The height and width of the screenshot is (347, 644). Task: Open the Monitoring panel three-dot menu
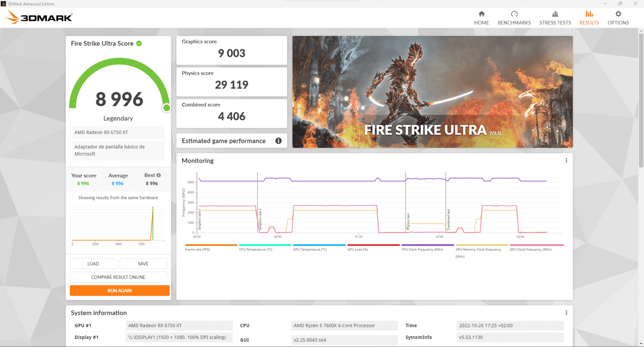[566, 161]
